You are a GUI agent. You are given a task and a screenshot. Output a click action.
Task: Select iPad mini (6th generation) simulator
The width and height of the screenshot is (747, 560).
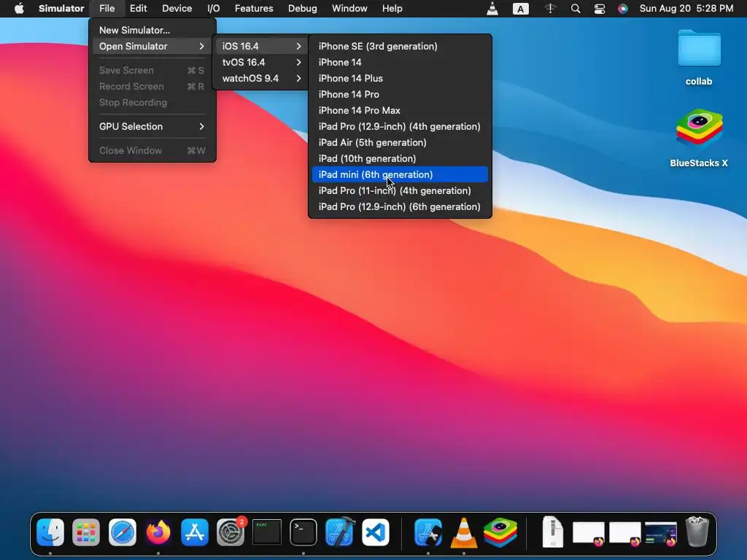[400, 174]
